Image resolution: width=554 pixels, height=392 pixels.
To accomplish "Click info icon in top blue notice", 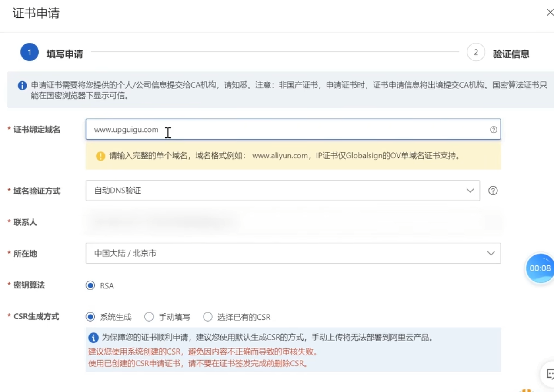I will (x=22, y=85).
